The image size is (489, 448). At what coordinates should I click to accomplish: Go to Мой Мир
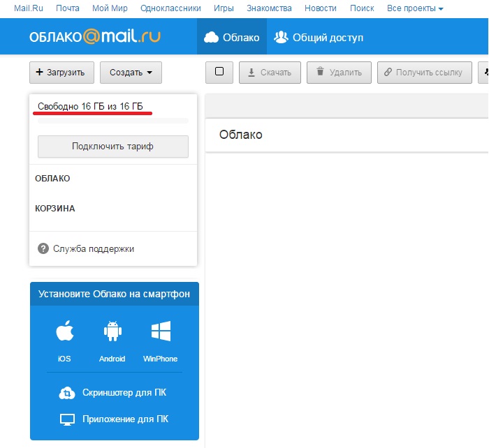click(x=110, y=8)
